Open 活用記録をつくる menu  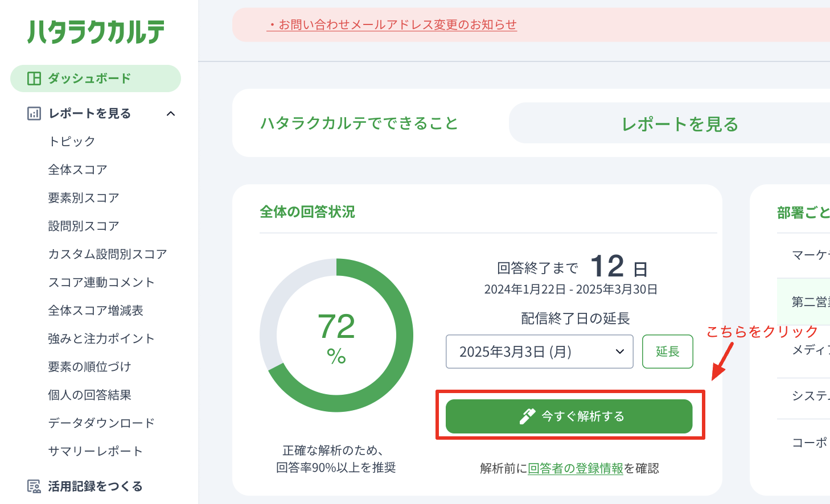[96, 486]
